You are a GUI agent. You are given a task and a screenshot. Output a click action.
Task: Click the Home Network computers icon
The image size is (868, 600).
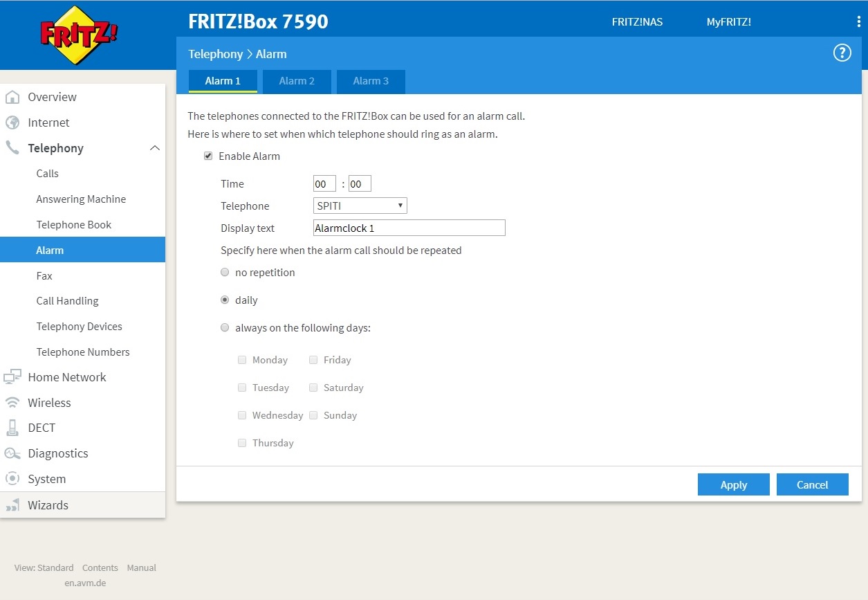pyautogui.click(x=12, y=377)
